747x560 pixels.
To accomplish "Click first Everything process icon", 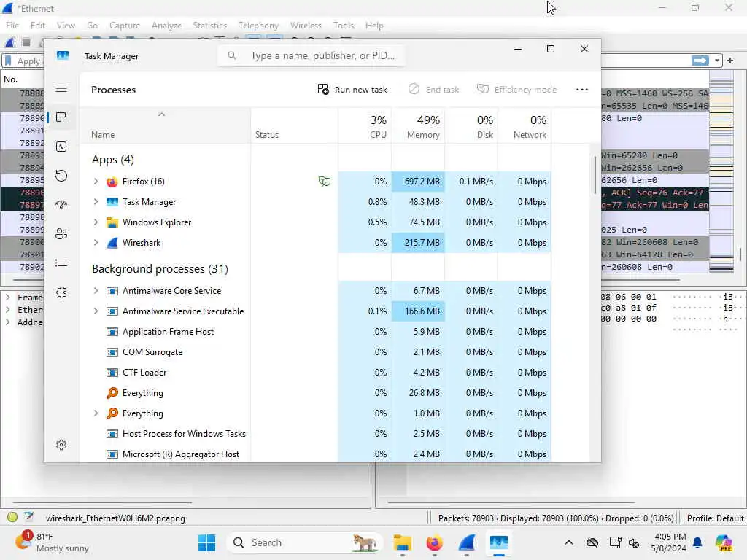I will [112, 393].
